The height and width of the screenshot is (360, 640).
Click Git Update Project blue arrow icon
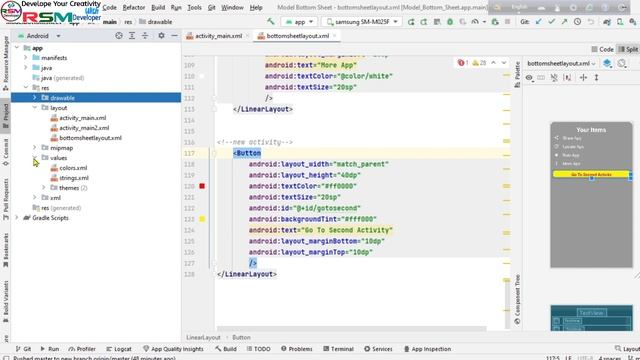pos(538,22)
